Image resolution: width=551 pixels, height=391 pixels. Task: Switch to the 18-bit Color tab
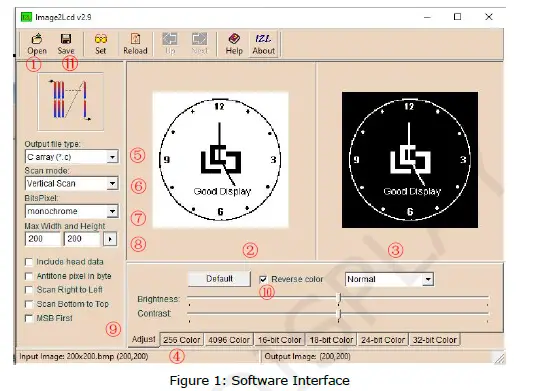(331, 340)
